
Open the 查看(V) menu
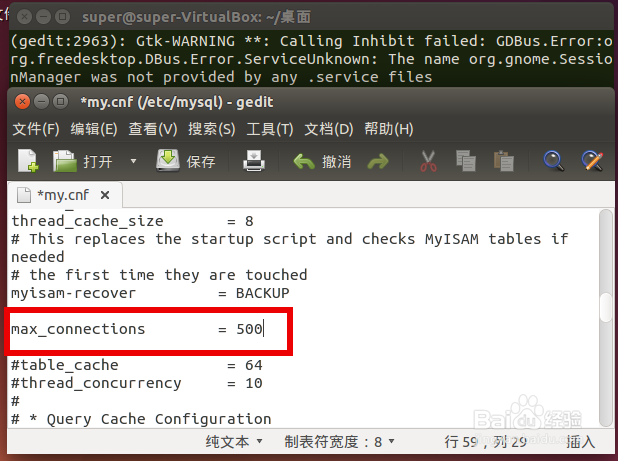coord(153,129)
